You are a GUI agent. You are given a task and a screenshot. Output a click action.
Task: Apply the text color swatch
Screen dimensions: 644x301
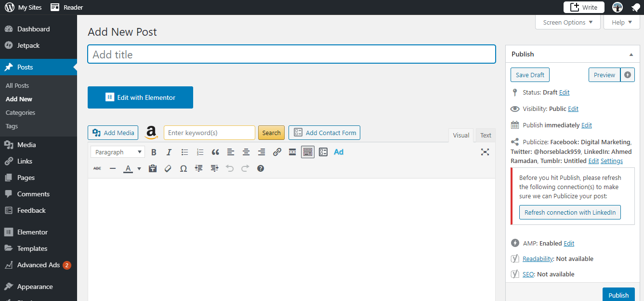click(x=128, y=169)
